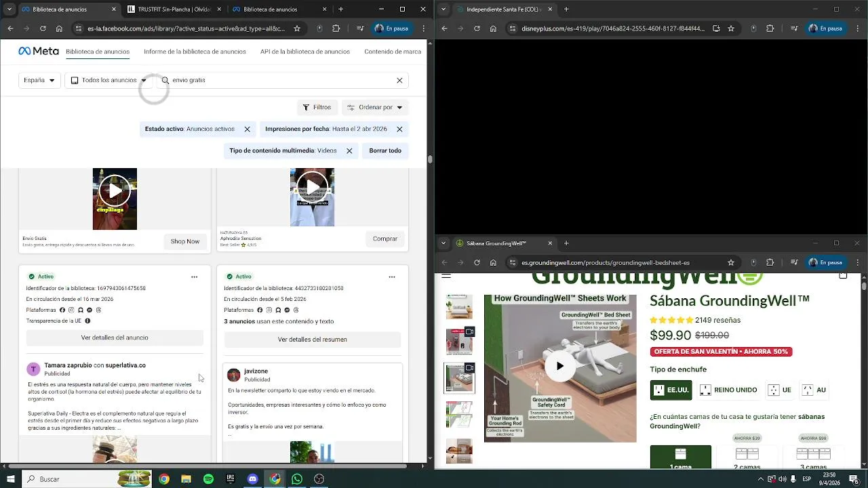Open 'API de la biblioteca de anuncios'
Screen dimensions: 868x488
point(305,52)
